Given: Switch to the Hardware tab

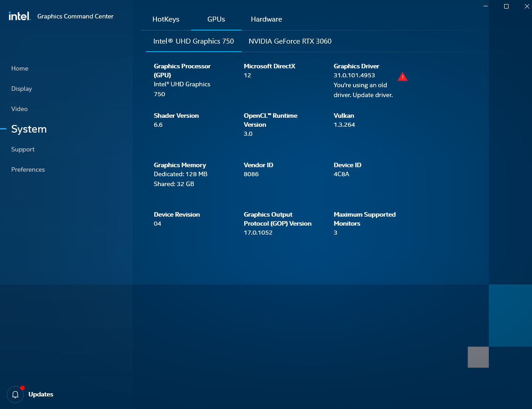Looking at the screenshot, I should 266,19.
